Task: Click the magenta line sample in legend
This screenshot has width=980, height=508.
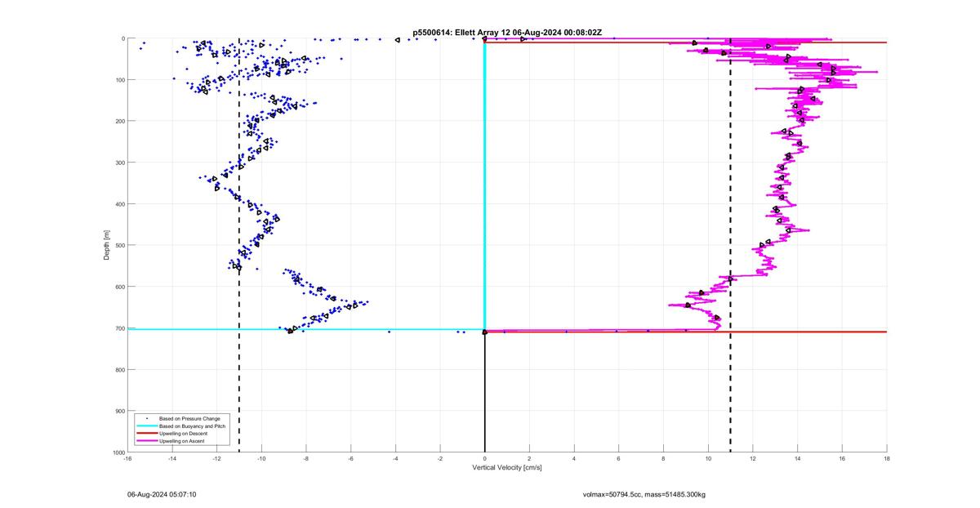Action: (x=147, y=441)
